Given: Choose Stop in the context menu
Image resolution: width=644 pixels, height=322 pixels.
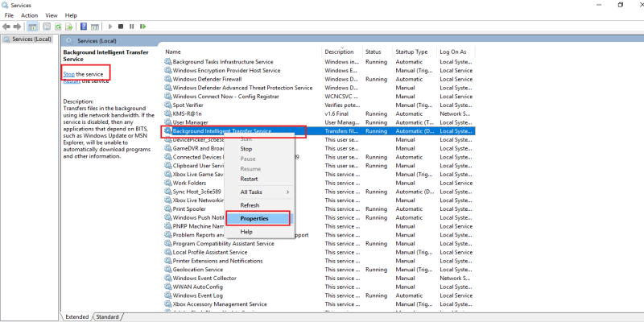Looking at the screenshot, I should [x=259, y=149].
